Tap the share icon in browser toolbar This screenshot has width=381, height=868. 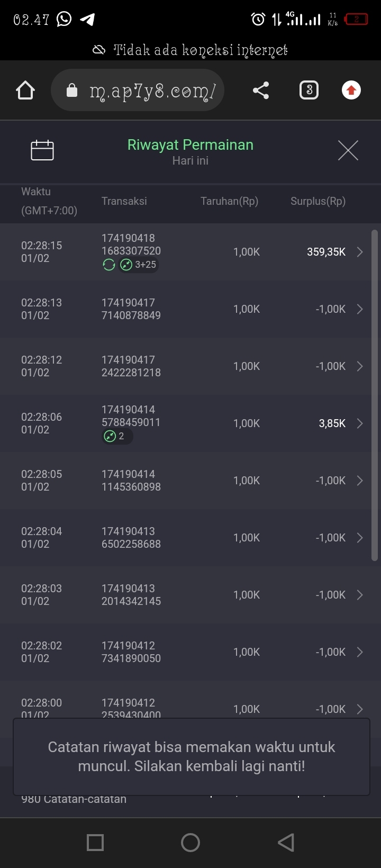coord(261,91)
